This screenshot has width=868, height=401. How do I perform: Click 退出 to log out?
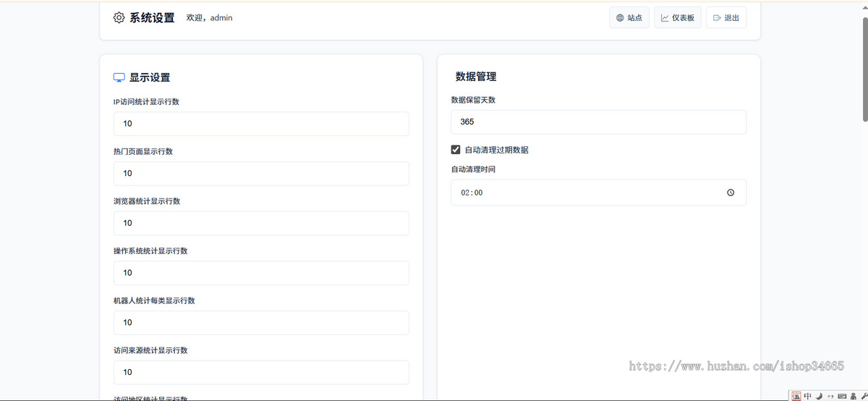pyautogui.click(x=726, y=17)
